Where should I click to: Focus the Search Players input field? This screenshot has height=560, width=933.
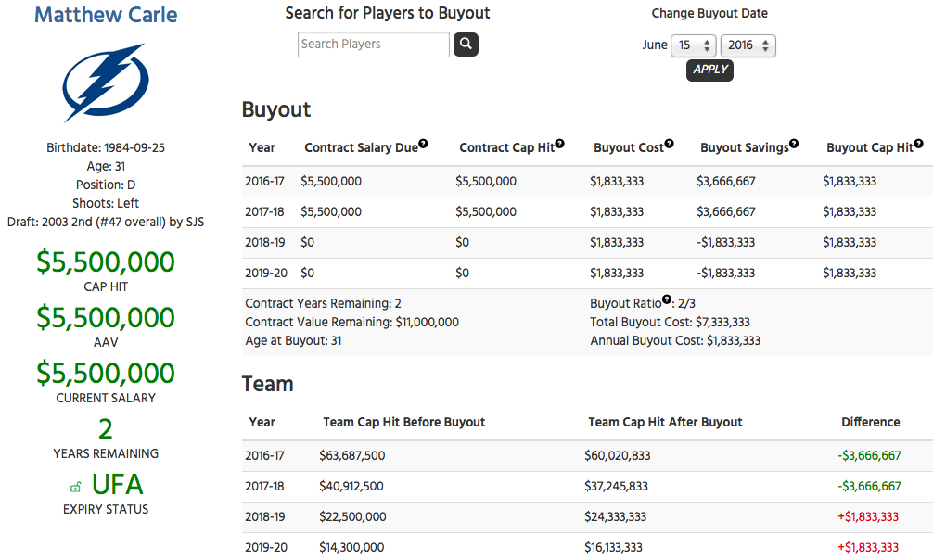pyautogui.click(x=374, y=44)
